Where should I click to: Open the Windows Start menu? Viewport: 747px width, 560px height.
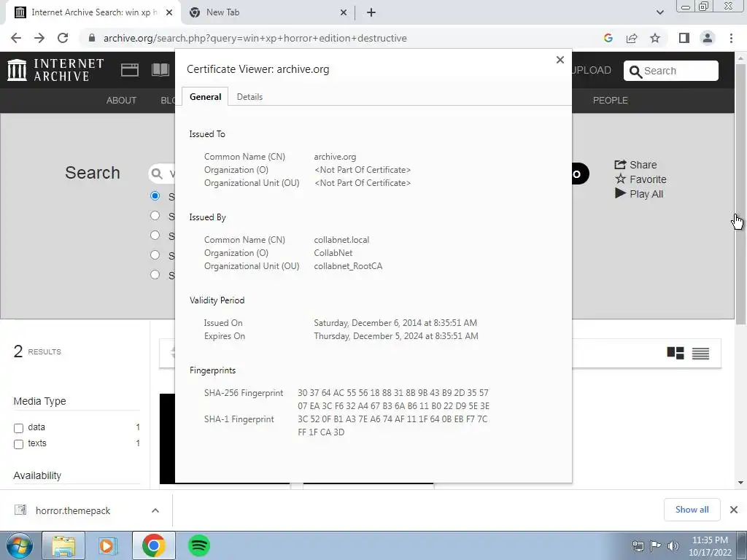click(x=20, y=545)
